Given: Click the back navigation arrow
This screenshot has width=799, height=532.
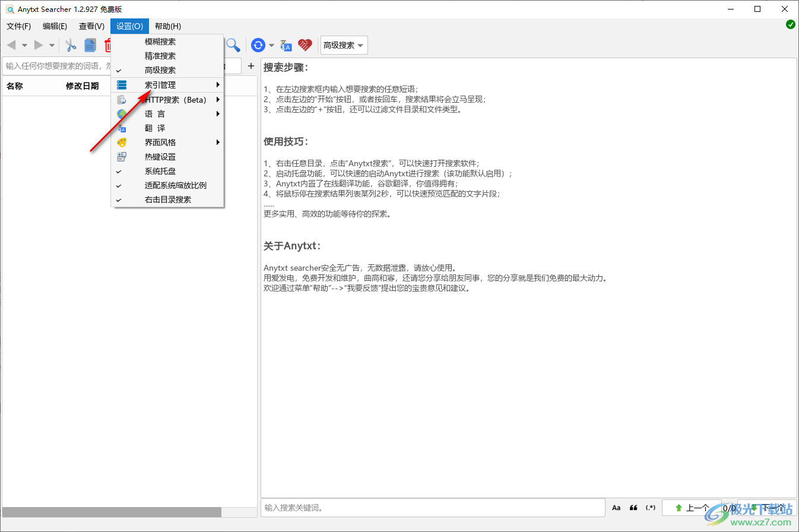Looking at the screenshot, I should [x=11, y=45].
